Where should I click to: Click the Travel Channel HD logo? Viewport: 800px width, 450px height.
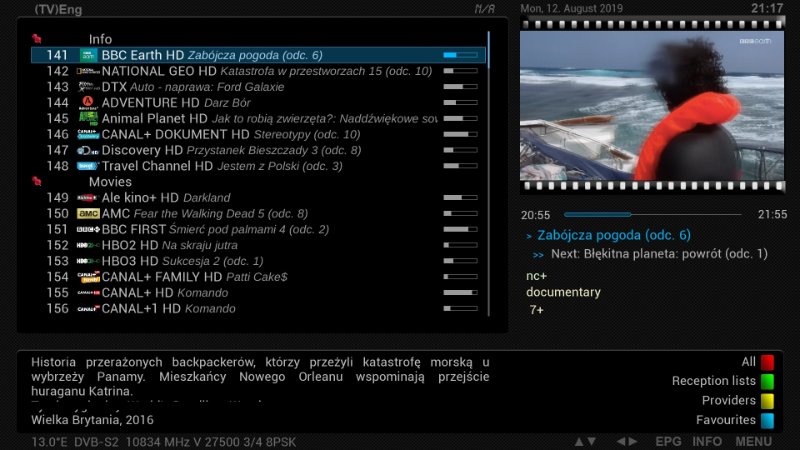click(x=87, y=166)
